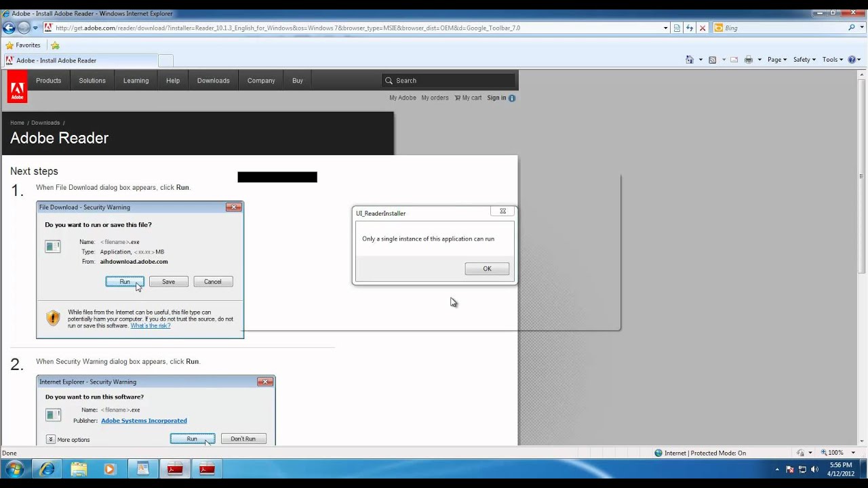Viewport: 868px width, 488px height.
Task: Click the zoom 100% level indicator
Action: pos(832,453)
